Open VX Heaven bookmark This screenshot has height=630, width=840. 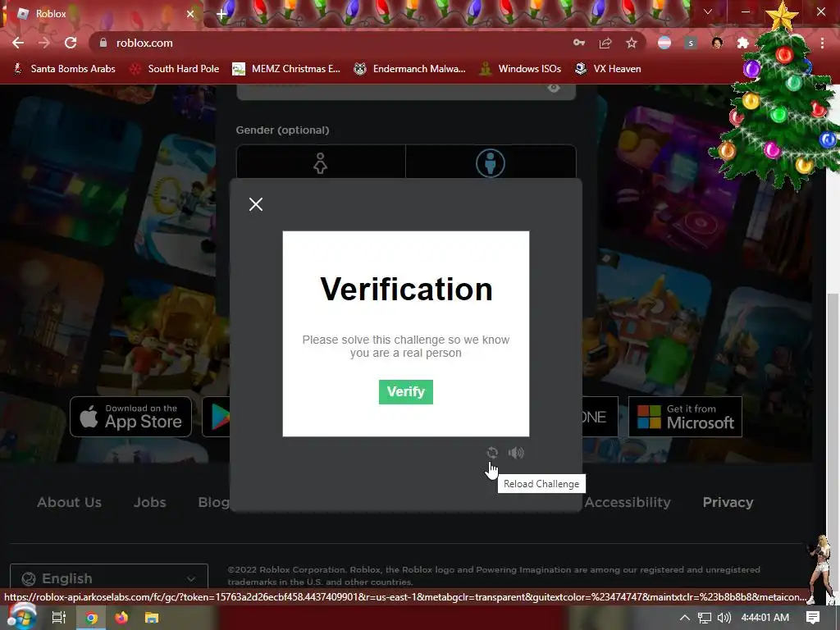click(x=608, y=69)
